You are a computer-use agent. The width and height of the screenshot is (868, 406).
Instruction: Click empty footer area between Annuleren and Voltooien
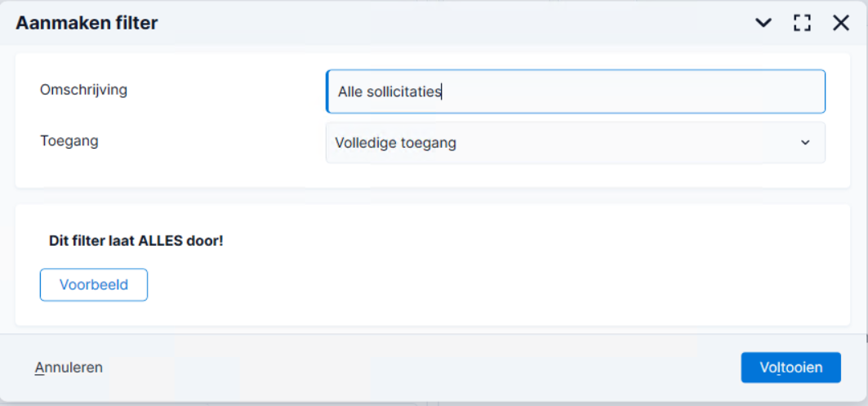click(x=421, y=368)
